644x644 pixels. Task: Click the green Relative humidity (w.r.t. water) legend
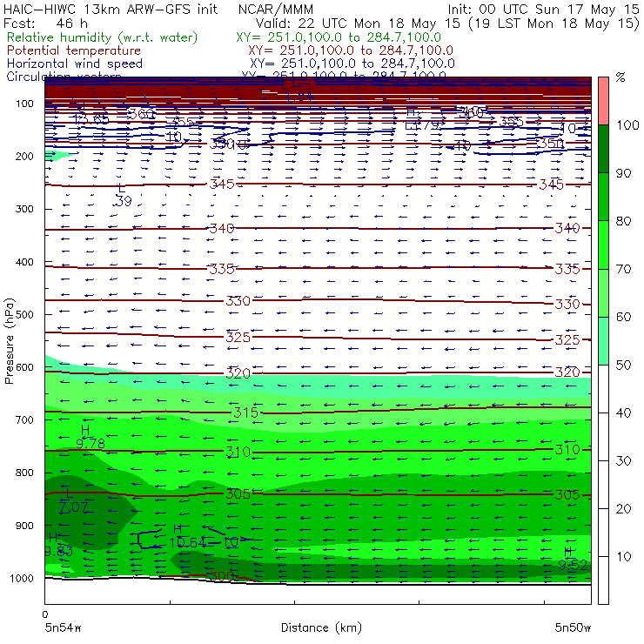click(103, 37)
